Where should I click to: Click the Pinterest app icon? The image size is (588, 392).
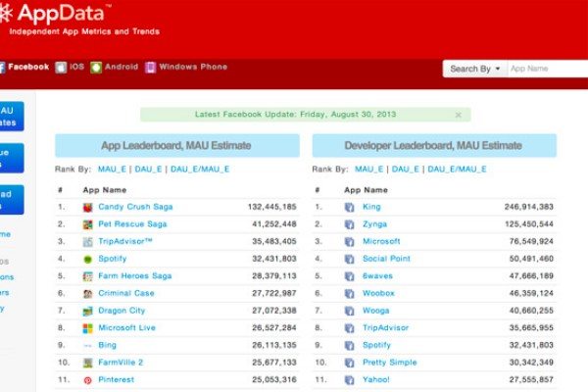pyautogui.click(x=88, y=380)
